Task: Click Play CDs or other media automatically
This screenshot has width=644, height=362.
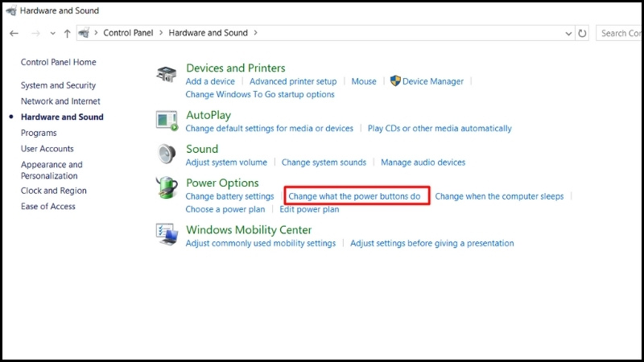Action: [440, 129]
